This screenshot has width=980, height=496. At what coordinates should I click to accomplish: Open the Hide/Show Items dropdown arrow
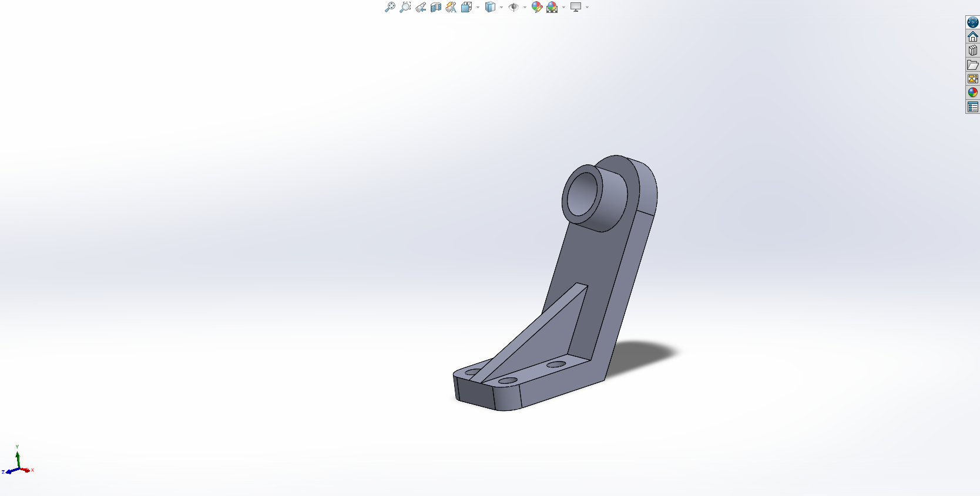click(x=525, y=8)
